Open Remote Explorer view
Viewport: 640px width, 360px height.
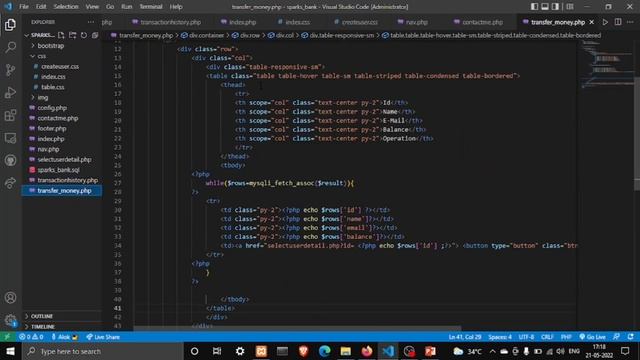click(x=10, y=138)
